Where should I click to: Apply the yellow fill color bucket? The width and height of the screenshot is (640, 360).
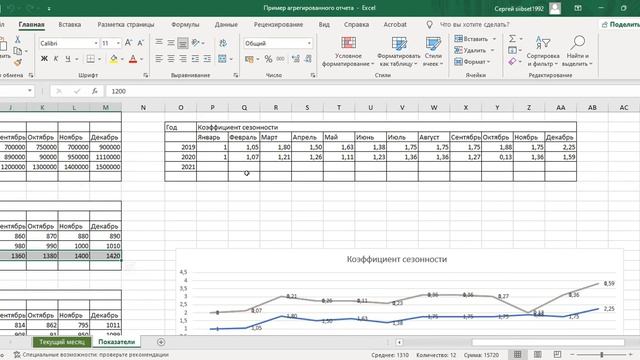[x=114, y=59]
